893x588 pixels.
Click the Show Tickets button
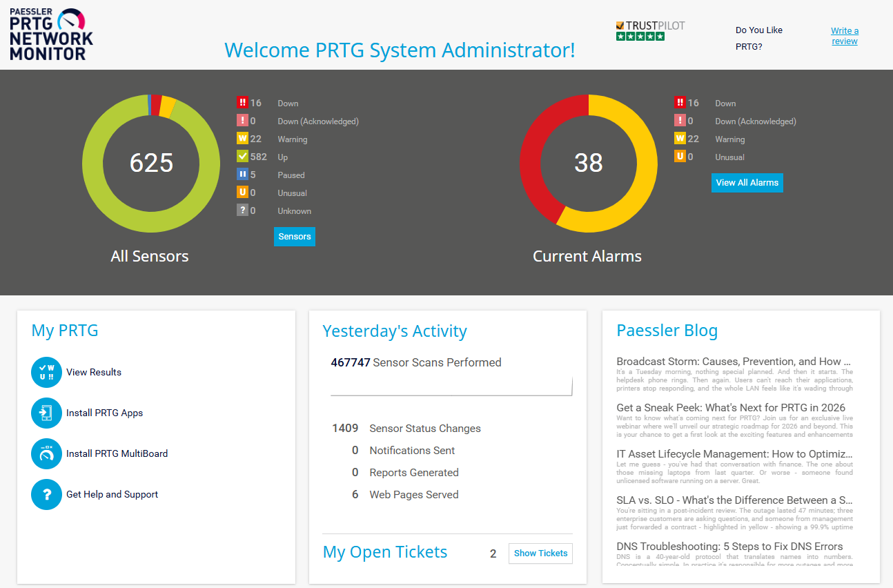[x=540, y=553]
